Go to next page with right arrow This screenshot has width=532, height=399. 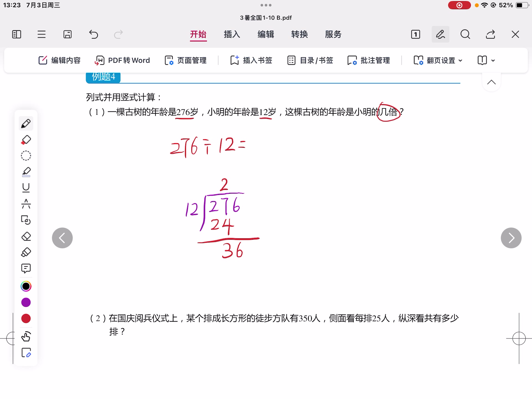coord(511,238)
